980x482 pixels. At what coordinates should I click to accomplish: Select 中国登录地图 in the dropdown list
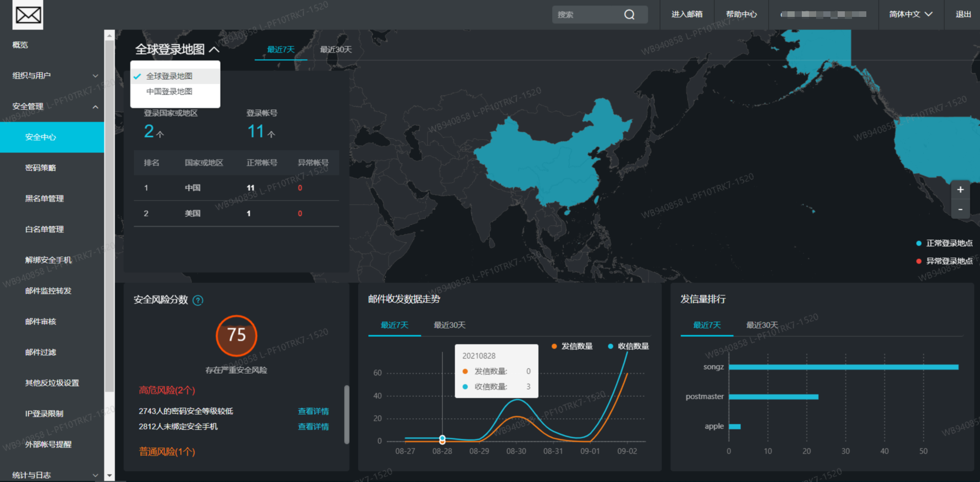[x=175, y=92]
